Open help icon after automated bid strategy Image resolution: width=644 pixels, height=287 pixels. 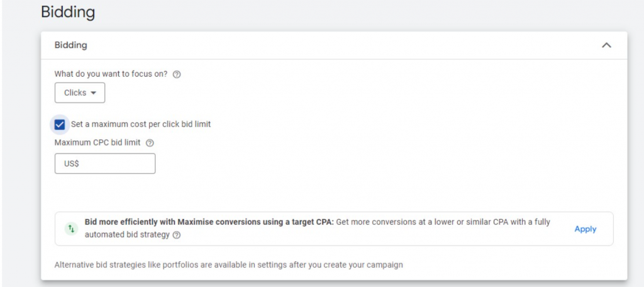pos(177,235)
